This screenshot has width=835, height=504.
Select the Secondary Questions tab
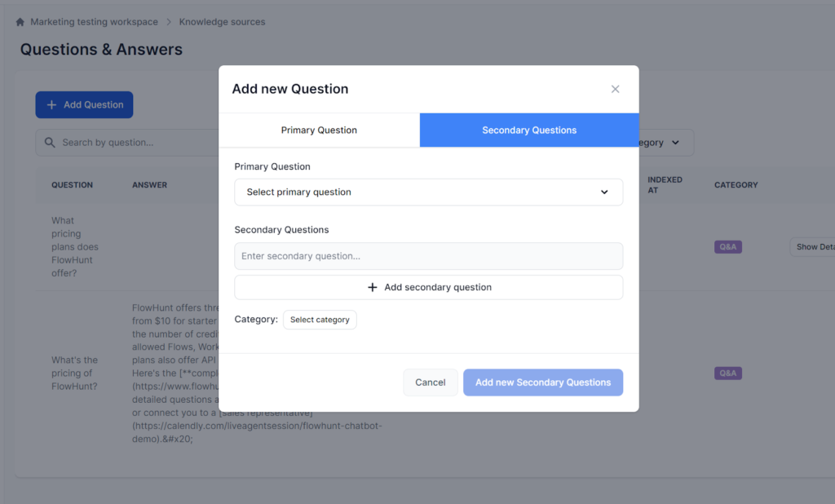coord(528,130)
